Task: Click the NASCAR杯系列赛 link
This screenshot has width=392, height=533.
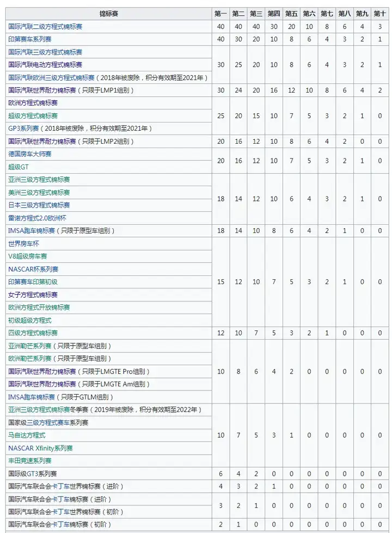Action: pos(33,269)
